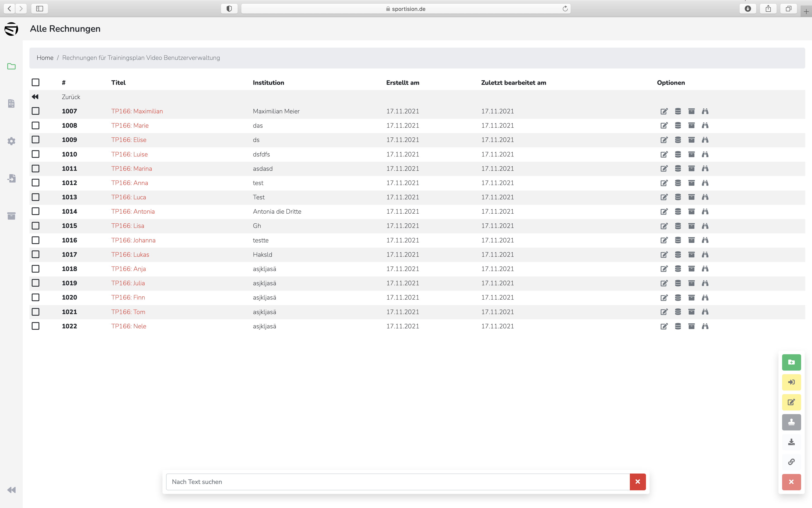Click the Safari sidebar toggle button
The width and height of the screenshot is (812, 508).
point(40,9)
